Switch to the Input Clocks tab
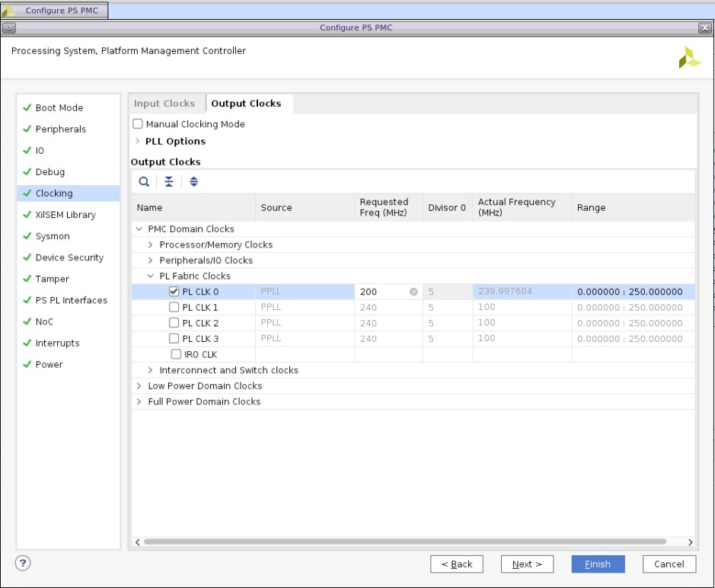Screen dimensions: 715x588 [x=164, y=103]
